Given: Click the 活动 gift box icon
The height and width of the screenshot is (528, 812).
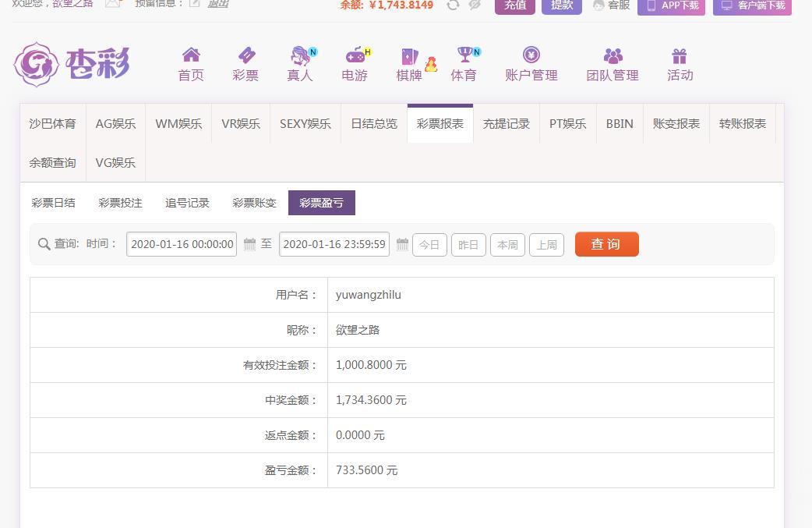Looking at the screenshot, I should click(x=680, y=56).
